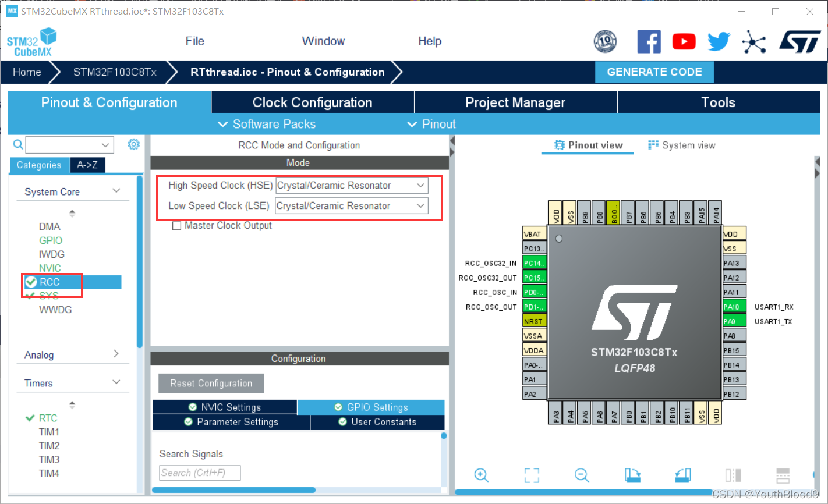Open the YouTube link icon
828x504 pixels.
(x=684, y=42)
